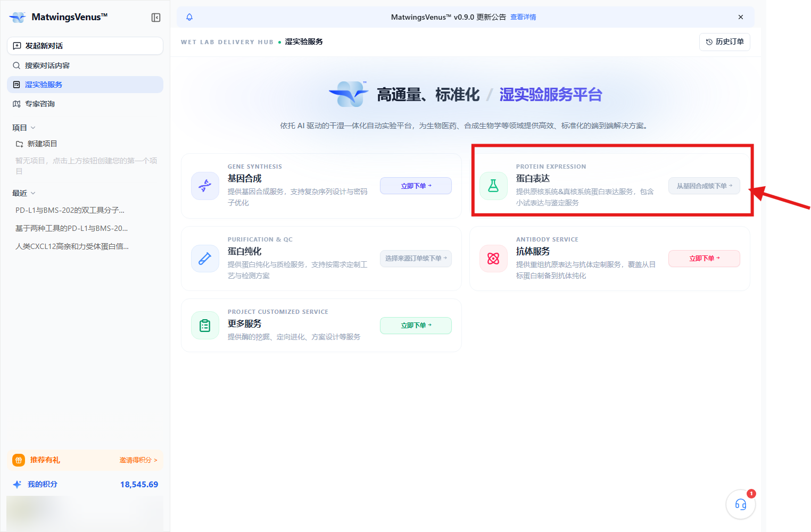This screenshot has width=811, height=532.
Task: Open notifications bell icon
Action: [189, 17]
